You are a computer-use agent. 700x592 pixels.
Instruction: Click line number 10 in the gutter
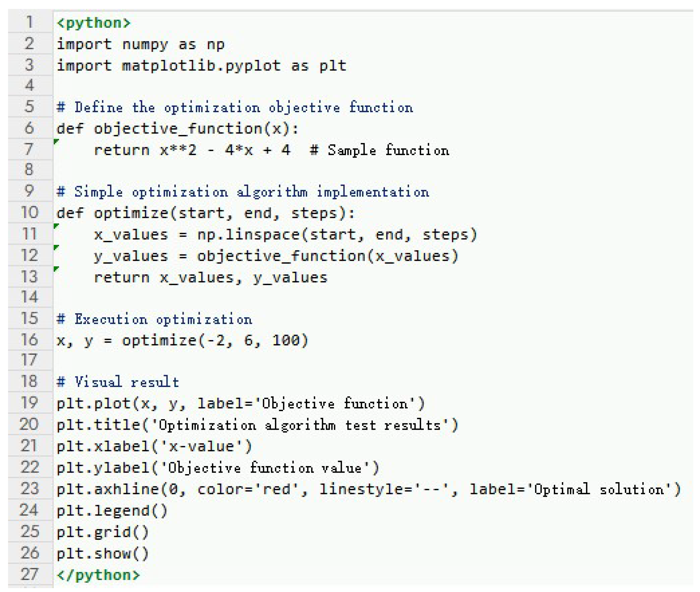tap(30, 212)
